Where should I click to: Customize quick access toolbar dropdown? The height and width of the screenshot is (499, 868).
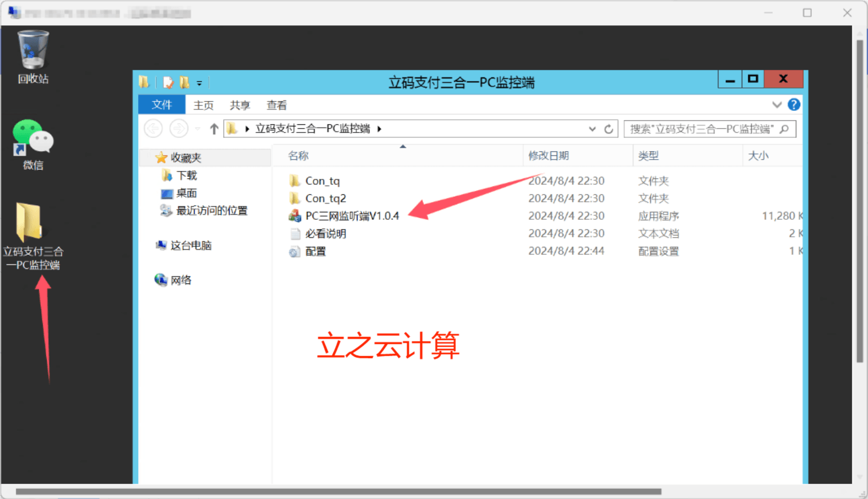199,83
